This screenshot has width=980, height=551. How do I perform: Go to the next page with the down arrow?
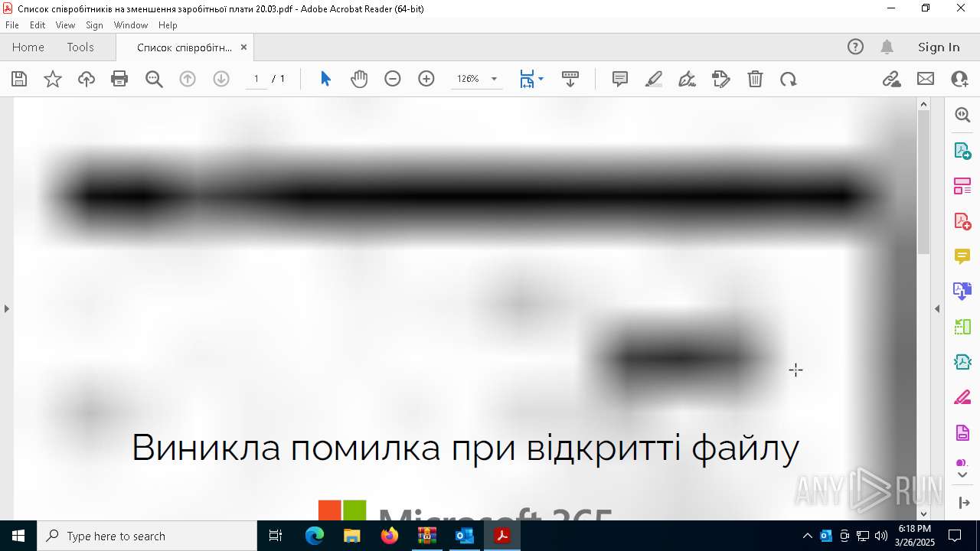(x=221, y=79)
